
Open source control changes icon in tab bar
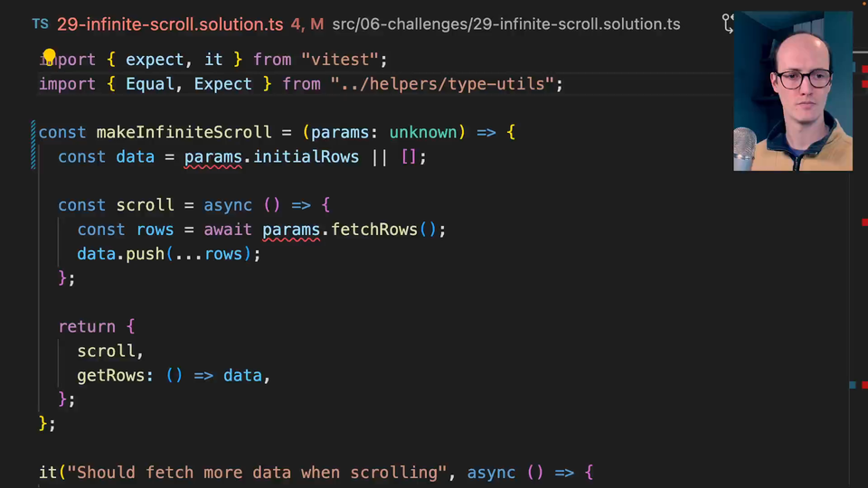tap(728, 23)
